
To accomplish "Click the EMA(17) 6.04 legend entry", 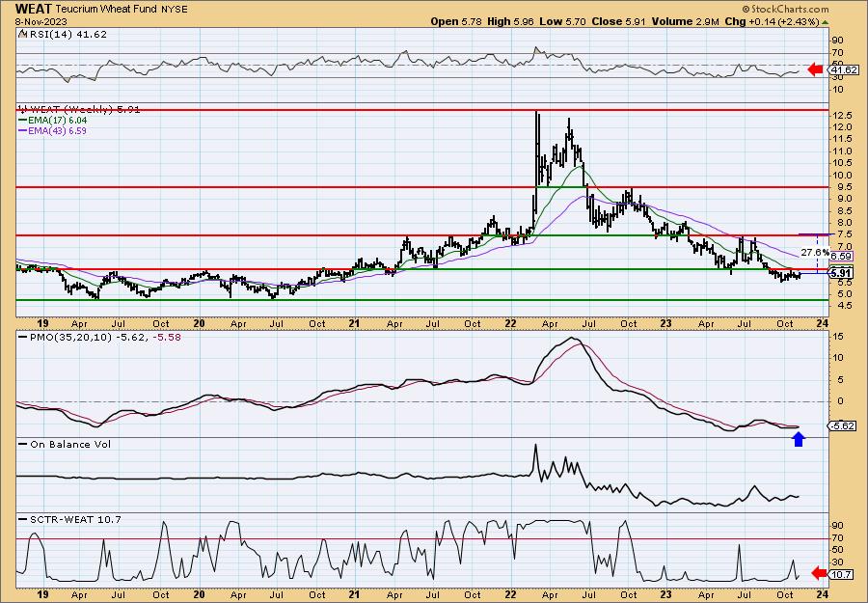I will click(x=53, y=121).
